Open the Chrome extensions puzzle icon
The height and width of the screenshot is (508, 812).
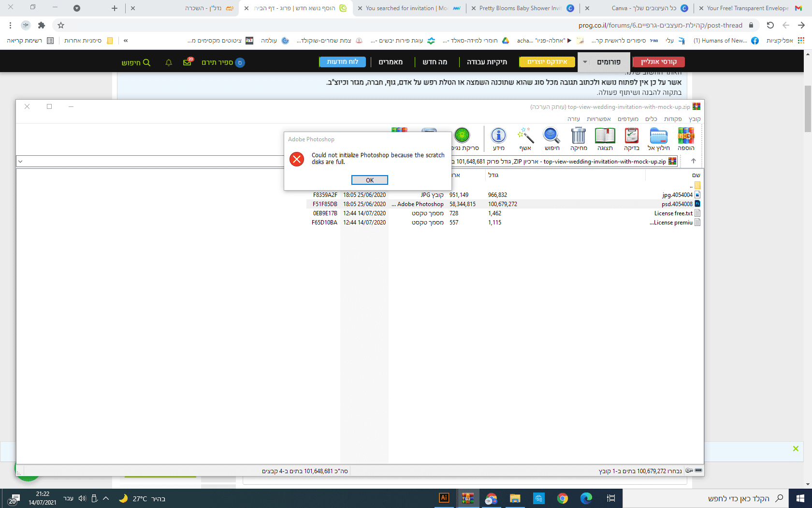(42, 25)
